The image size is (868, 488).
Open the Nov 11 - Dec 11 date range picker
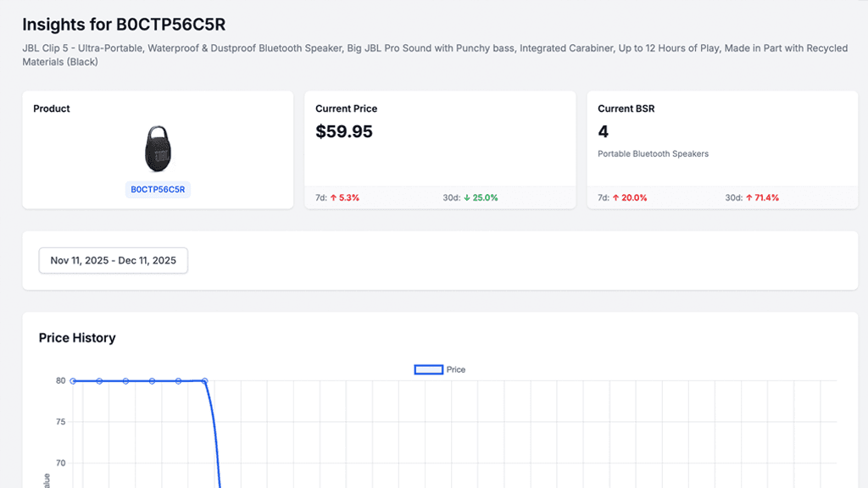[114, 261]
